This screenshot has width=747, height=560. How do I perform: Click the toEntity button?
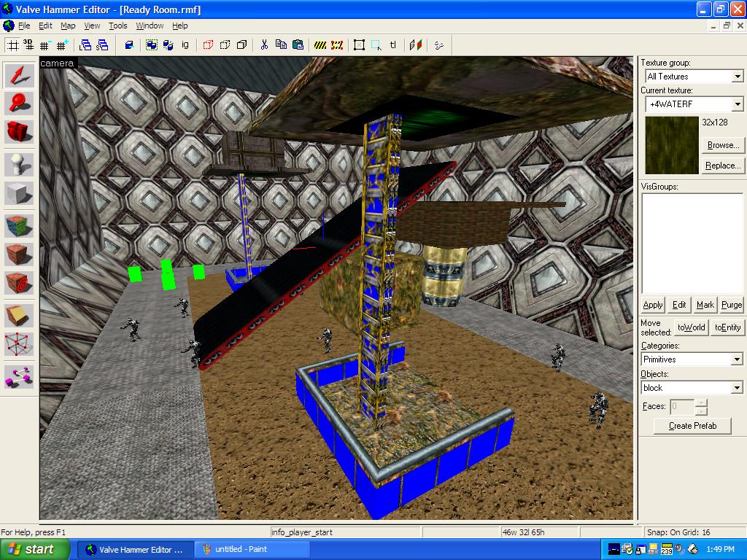click(727, 327)
